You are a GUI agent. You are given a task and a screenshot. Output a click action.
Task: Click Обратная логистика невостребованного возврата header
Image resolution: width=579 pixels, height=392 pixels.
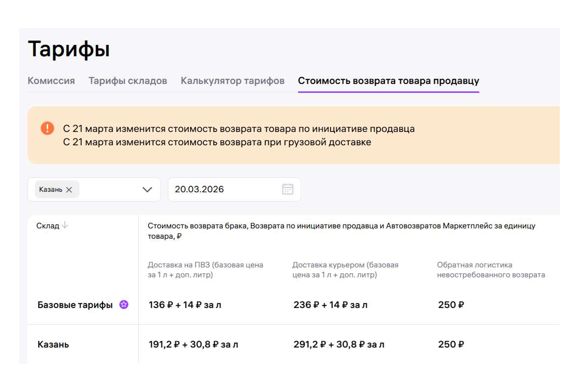(x=491, y=270)
